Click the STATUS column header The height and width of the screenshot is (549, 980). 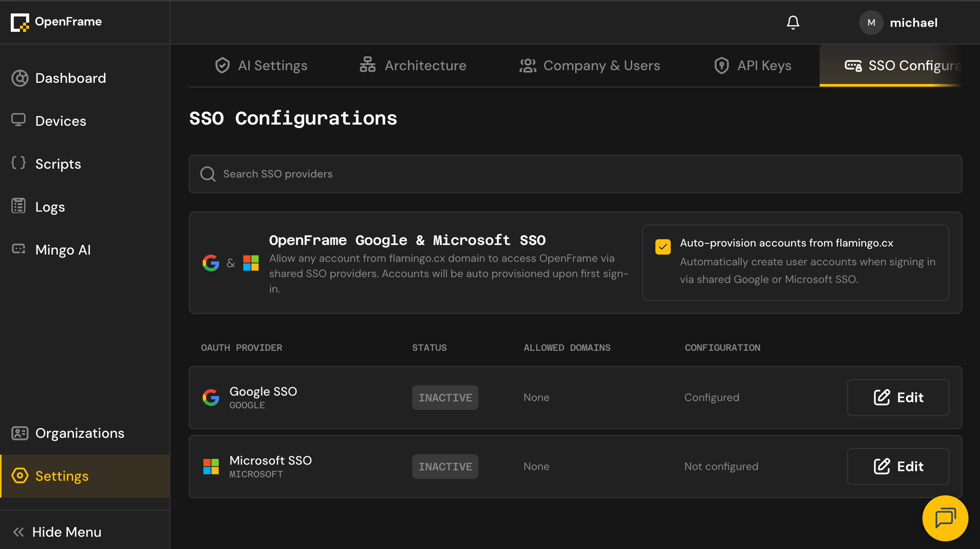[x=429, y=348]
